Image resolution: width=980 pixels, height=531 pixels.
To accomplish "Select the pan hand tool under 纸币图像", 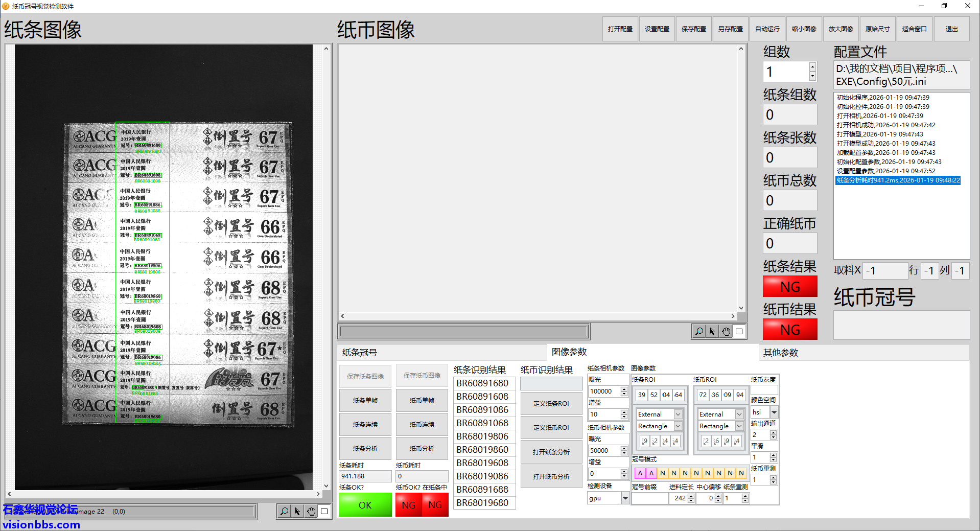I will click(726, 332).
